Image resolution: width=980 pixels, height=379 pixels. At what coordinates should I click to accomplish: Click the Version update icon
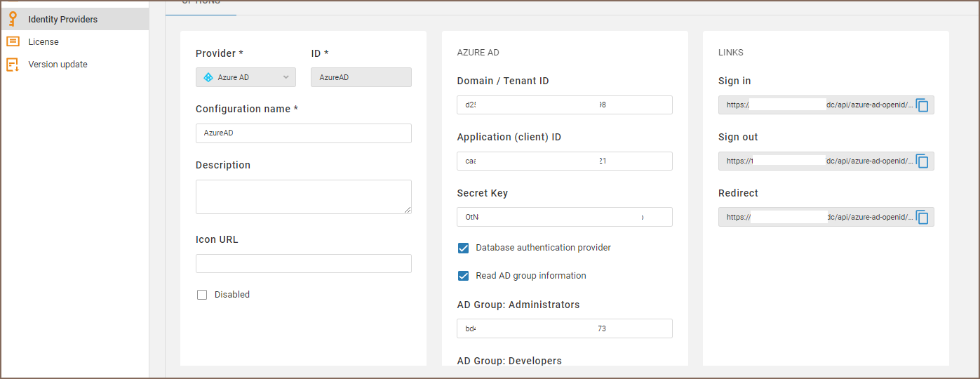click(x=13, y=65)
